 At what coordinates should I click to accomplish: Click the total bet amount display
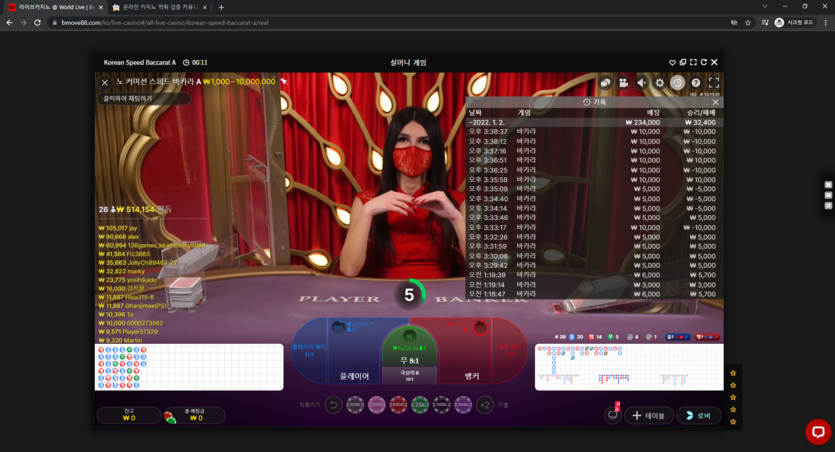[194, 415]
